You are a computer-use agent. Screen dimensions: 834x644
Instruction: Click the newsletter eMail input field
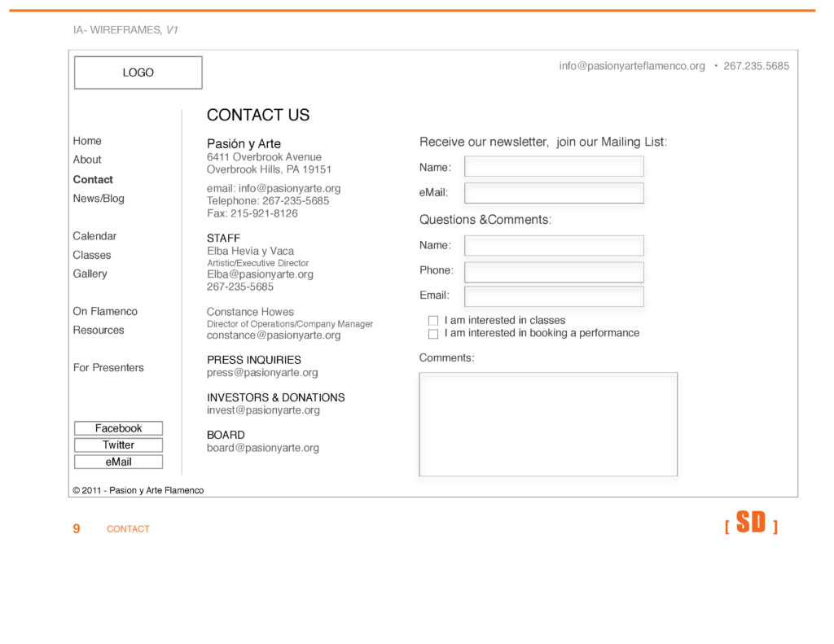pos(554,193)
